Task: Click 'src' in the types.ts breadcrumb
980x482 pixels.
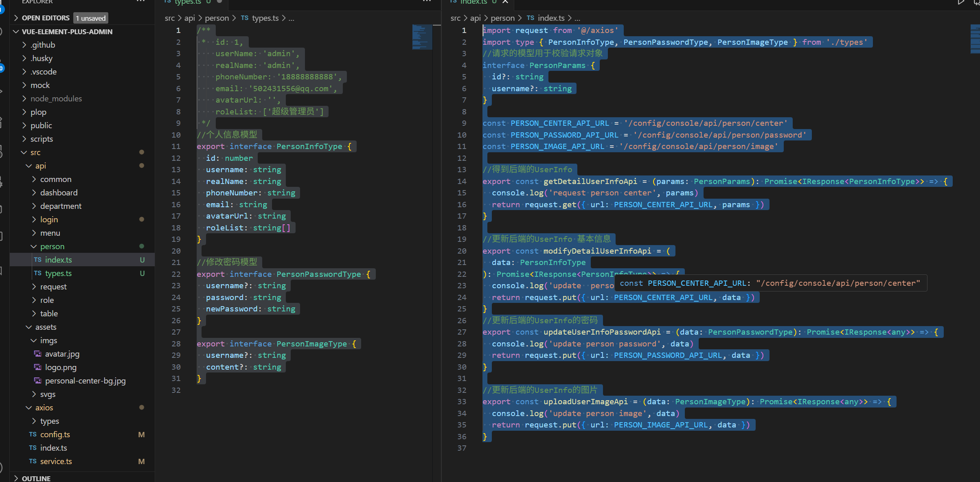Action: point(170,18)
